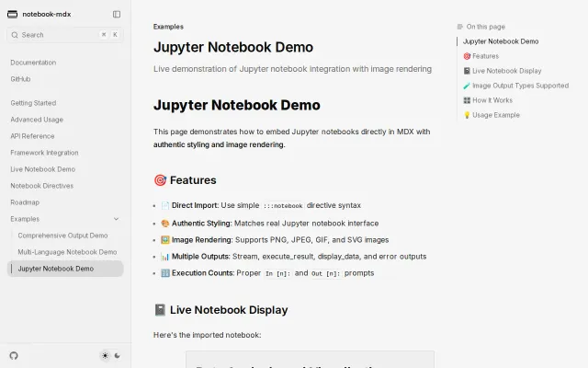The height and width of the screenshot is (368, 588).
Task: Open Live Notebook Demo page
Action: coord(43,169)
